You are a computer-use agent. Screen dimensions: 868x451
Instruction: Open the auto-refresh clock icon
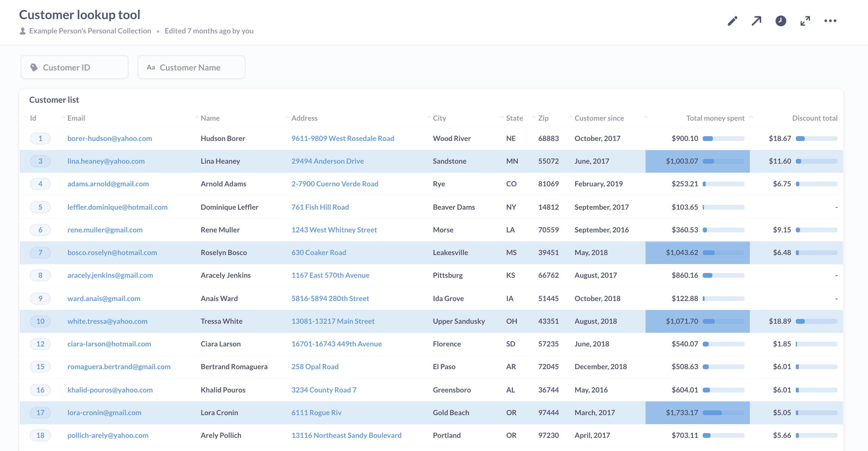pyautogui.click(x=781, y=21)
